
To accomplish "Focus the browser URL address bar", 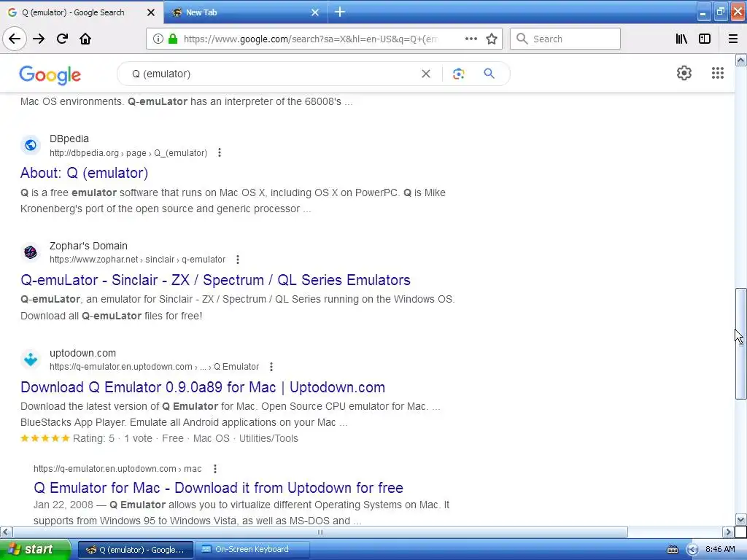I will [x=309, y=39].
